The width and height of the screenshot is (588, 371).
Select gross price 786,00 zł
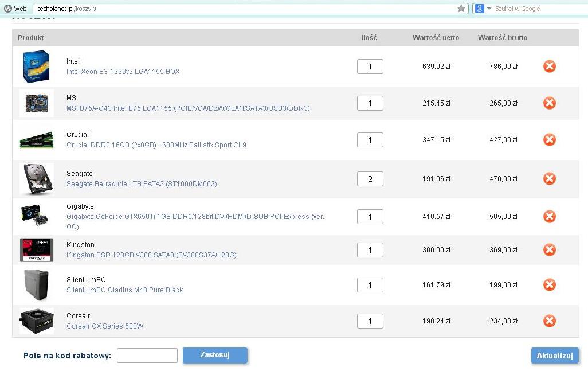coord(503,67)
